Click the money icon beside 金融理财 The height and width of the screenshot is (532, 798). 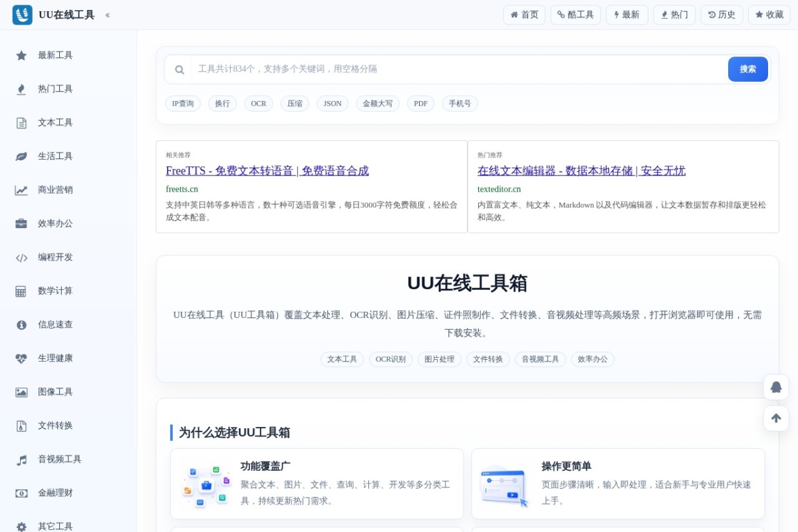tap(21, 493)
